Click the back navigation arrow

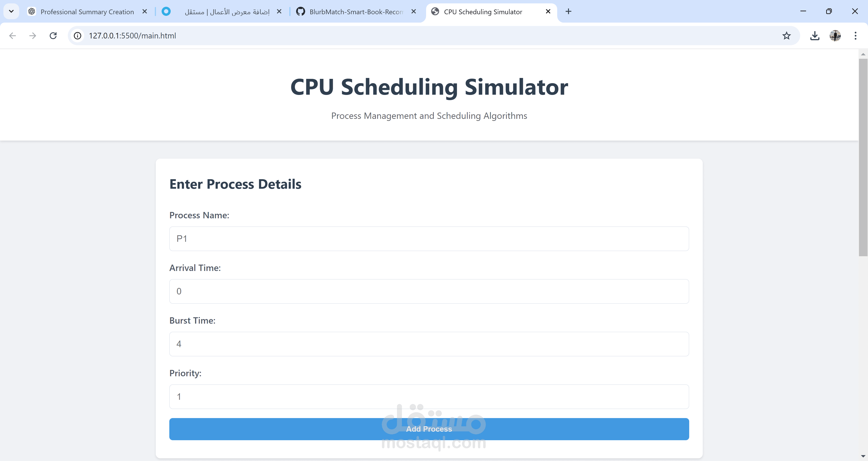click(x=12, y=35)
